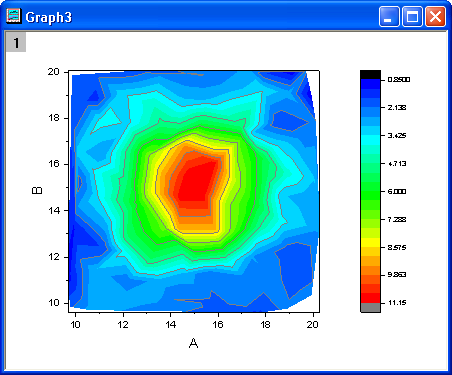Click the black swatch atop the color scale
Viewport: 452px width, 375px height.
point(370,75)
